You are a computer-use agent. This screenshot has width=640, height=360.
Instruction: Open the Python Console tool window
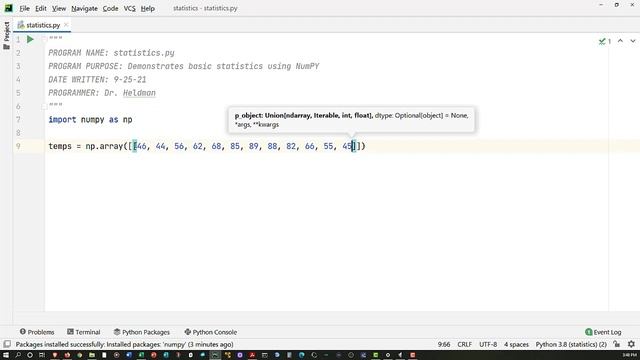[x=211, y=332]
